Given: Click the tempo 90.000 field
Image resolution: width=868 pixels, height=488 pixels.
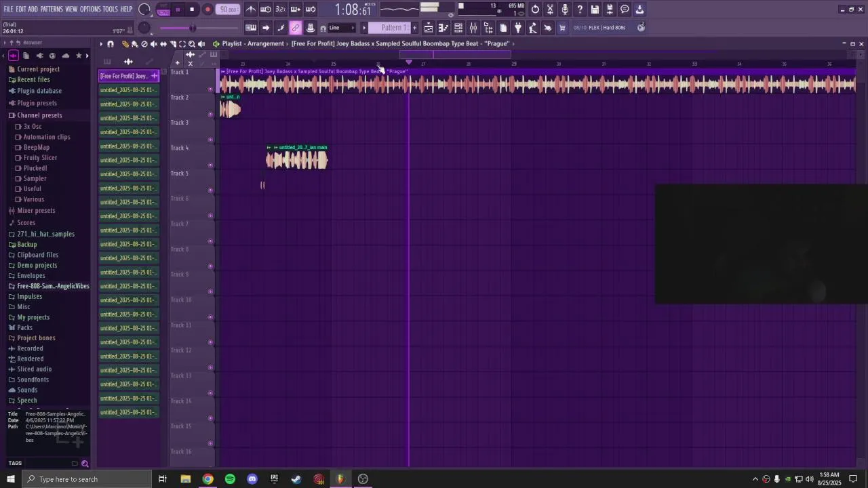Looking at the screenshot, I should coord(228,9).
